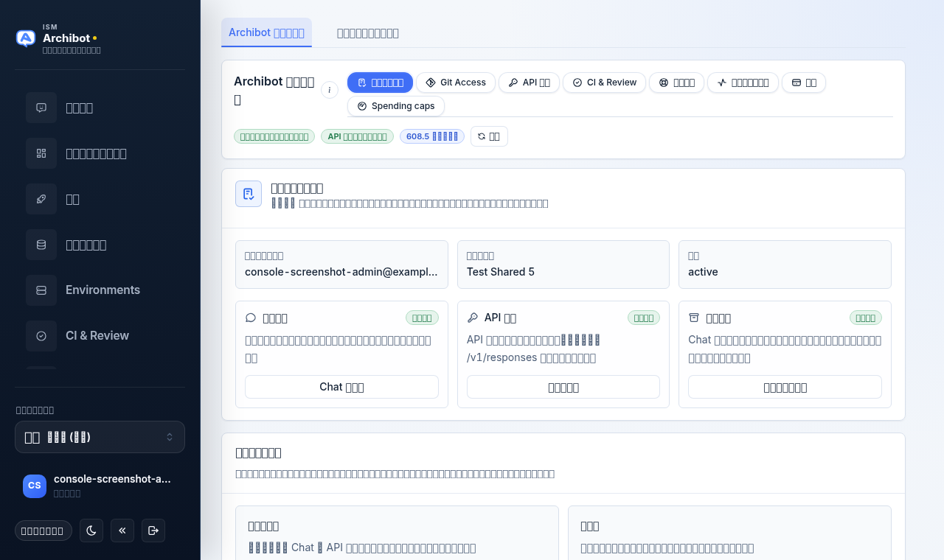The image size is (944, 560).
Task: Open the workspace selector dropdown in sidebar
Action: coord(100,437)
